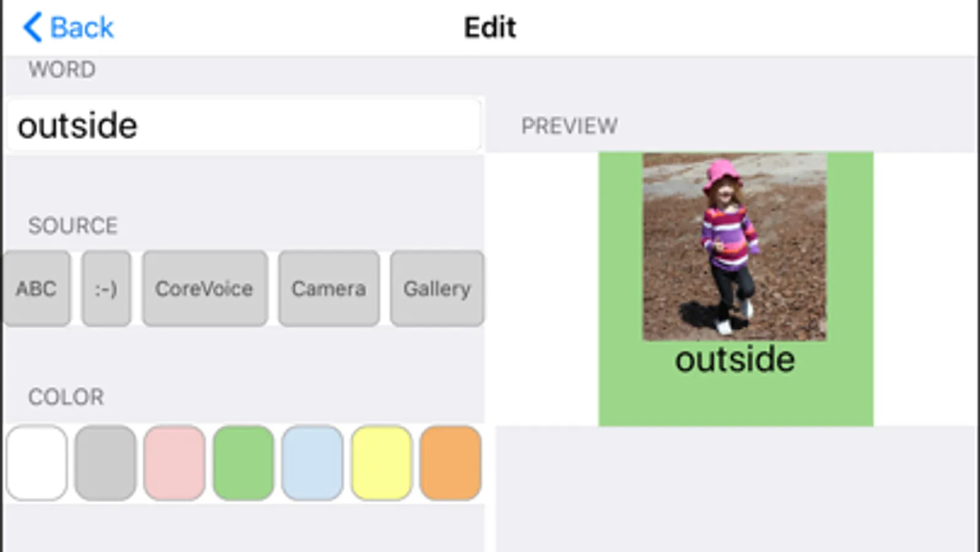Image resolution: width=980 pixels, height=552 pixels.
Task: Apply the yellow color swatch
Action: [x=381, y=463]
